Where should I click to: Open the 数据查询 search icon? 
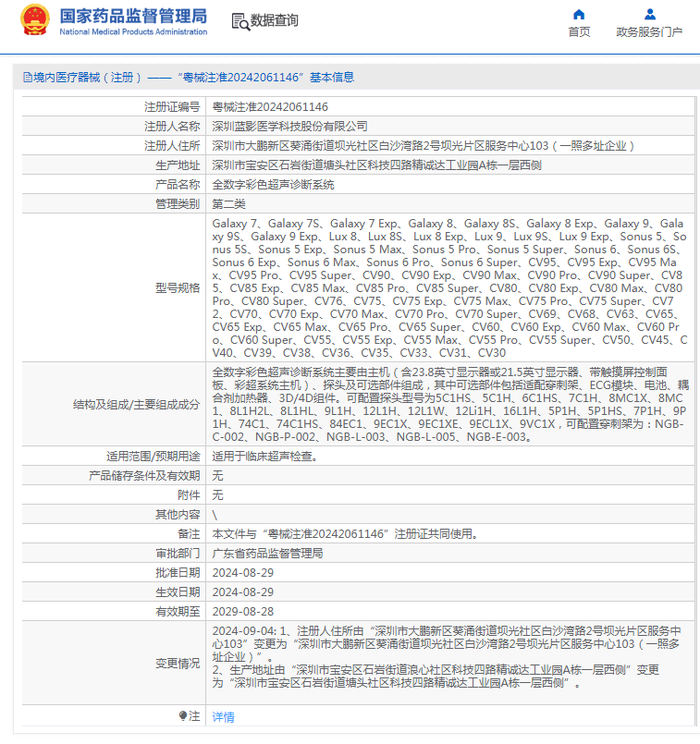point(240,22)
